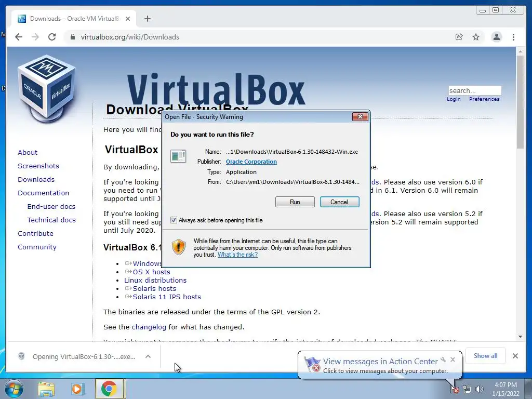The height and width of the screenshot is (399, 532).
Task: Open Windows Explorer from taskbar
Action: (46, 389)
